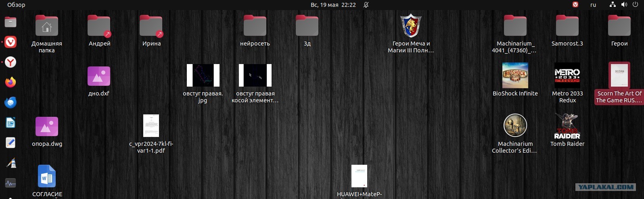Viewport: 644px width, 199px height.
Task: Select Machinarium Collector's Edition launcher
Action: pos(515,134)
